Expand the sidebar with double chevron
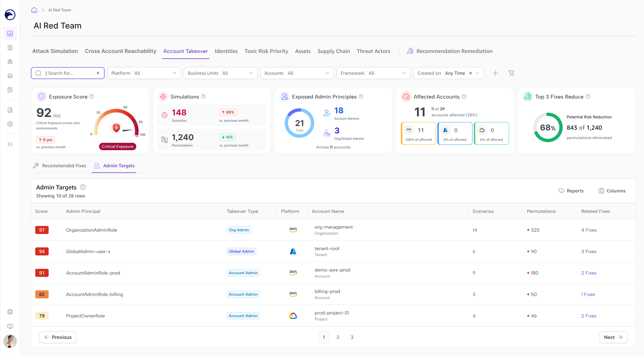Viewport: 644px width, 356px height. click(x=10, y=144)
